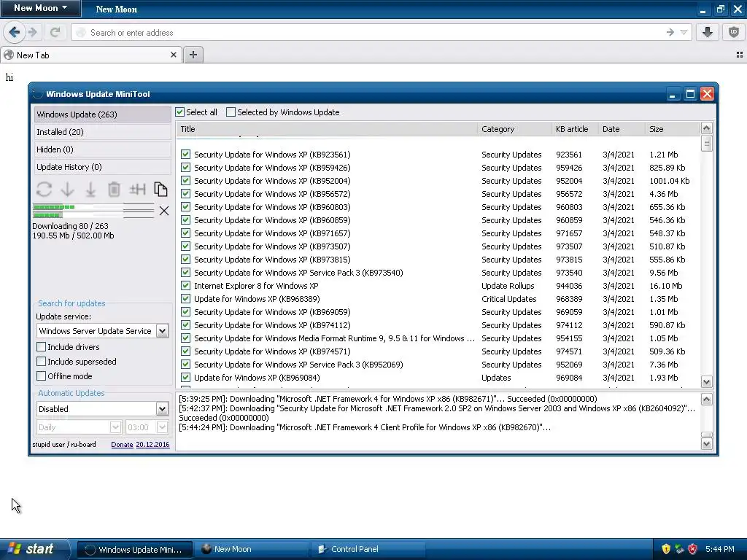Screen dimensions: 747x560
Task: Click the browser forward arrow
Action: point(32,32)
